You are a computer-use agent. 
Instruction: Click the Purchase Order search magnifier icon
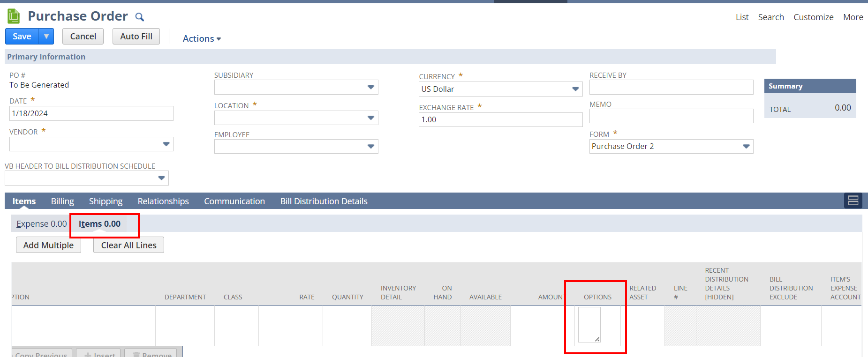[139, 17]
